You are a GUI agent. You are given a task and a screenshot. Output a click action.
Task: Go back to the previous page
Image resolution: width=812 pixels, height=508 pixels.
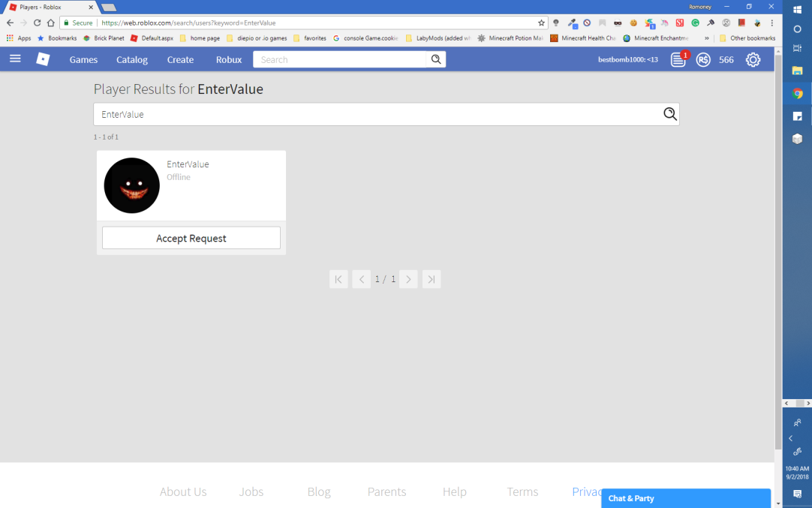[10, 23]
